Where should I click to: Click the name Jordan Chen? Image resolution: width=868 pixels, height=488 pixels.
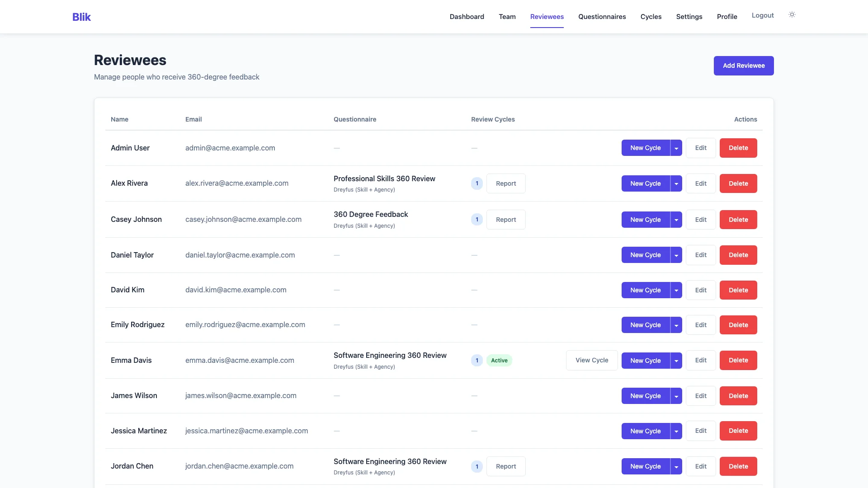coord(132,466)
